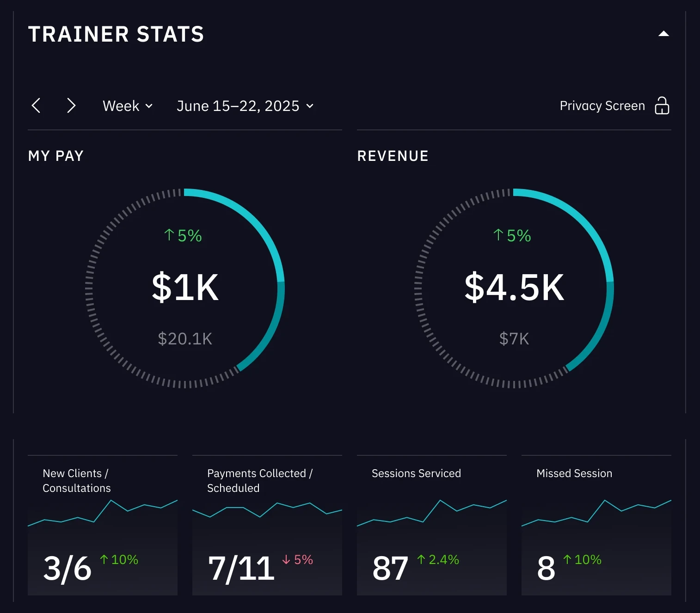This screenshot has height=613, width=700.
Task: Click the Sessions Serviced label
Action: click(416, 473)
